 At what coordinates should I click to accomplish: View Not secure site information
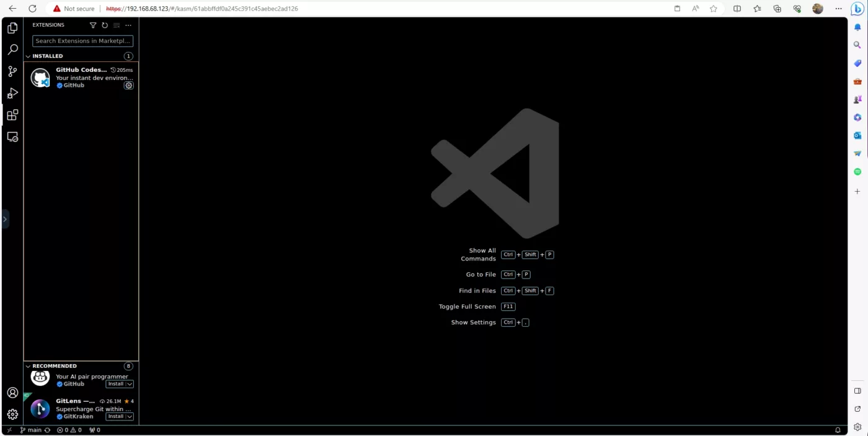[x=74, y=9]
